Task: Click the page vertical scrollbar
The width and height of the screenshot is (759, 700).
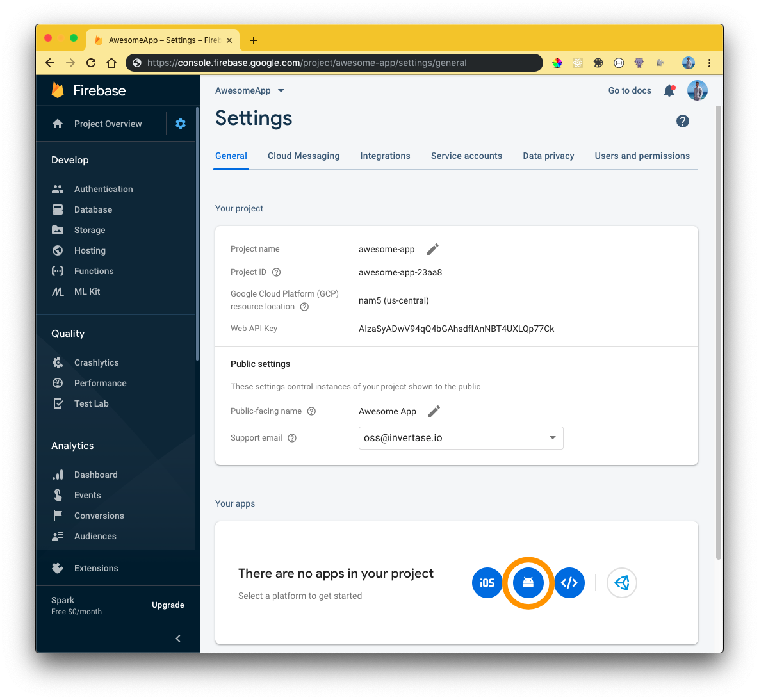Action: click(719, 332)
